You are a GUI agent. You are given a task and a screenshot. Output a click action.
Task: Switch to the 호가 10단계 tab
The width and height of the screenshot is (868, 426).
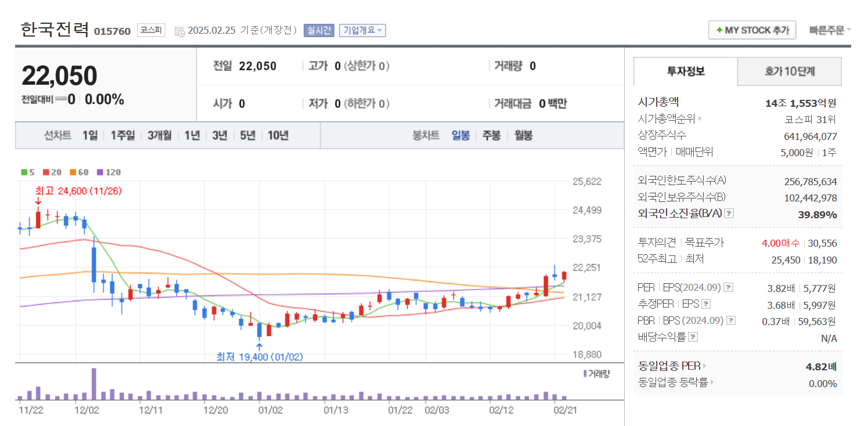(789, 71)
